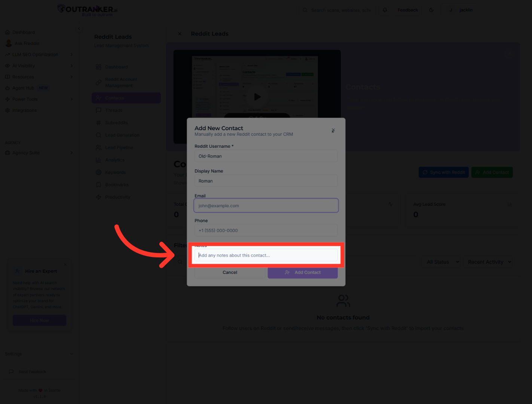Image resolution: width=532 pixels, height=404 pixels.
Task: Open Reddit Leads Analytics
Action: 126,160
